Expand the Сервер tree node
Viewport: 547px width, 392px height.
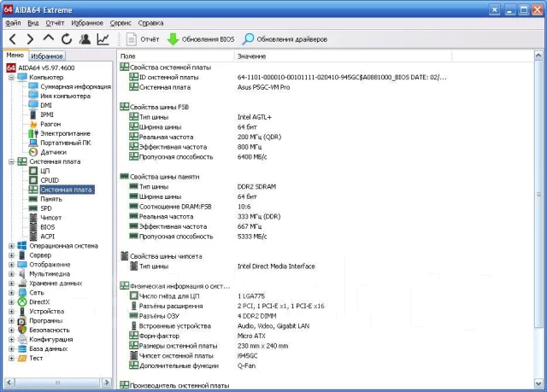[x=11, y=255]
